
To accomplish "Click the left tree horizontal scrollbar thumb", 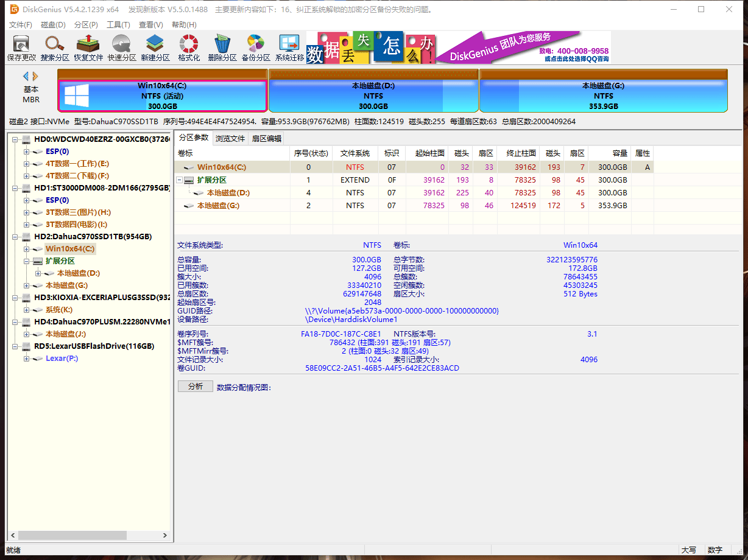I will [72, 536].
